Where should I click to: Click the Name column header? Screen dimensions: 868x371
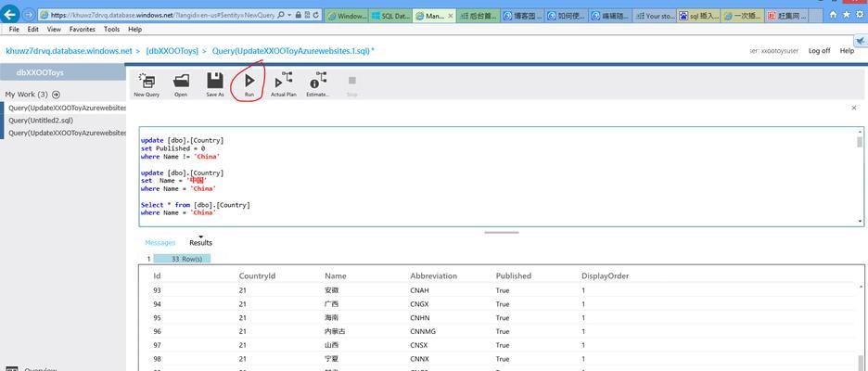click(336, 275)
